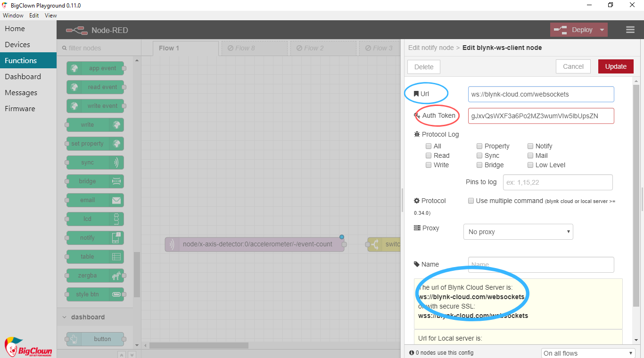Select the notify node in palette
Screen dimensions: 644x358
click(x=95, y=238)
